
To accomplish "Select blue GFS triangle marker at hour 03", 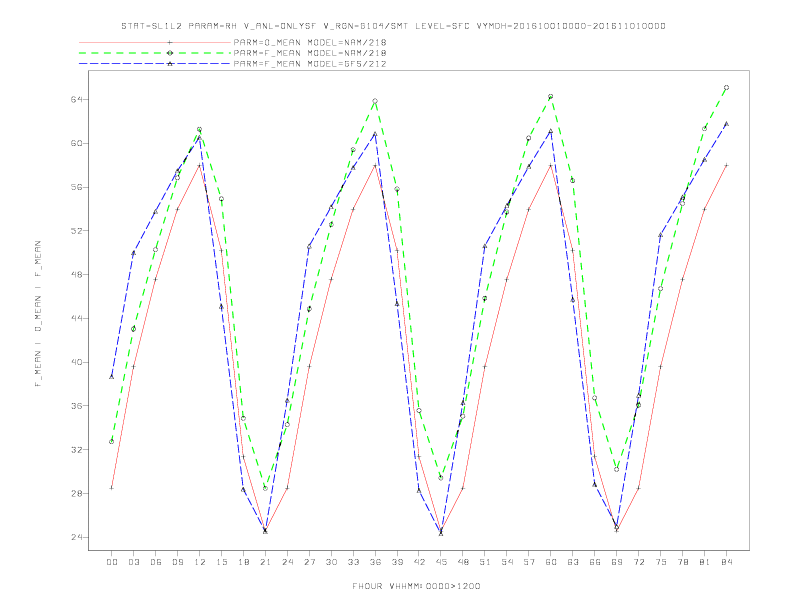I will (133, 253).
